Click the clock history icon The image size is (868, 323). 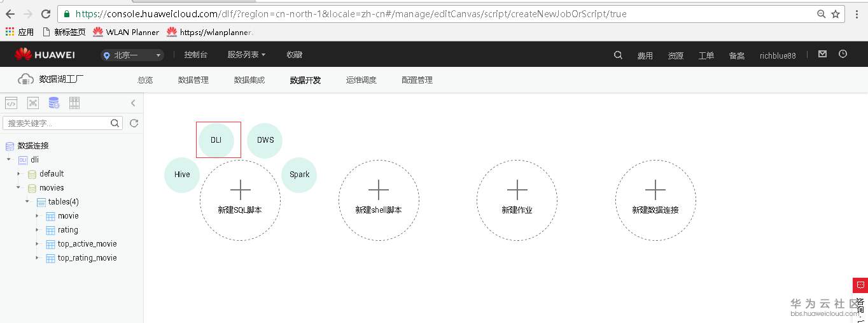coord(843,55)
